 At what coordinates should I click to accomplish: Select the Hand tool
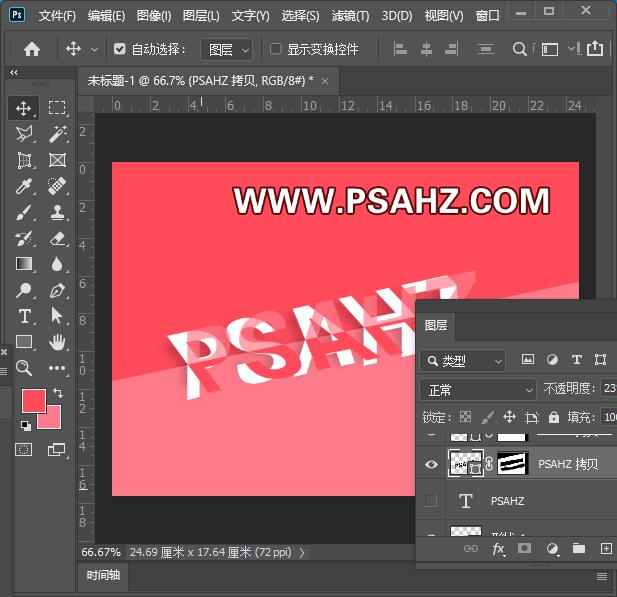(57, 342)
